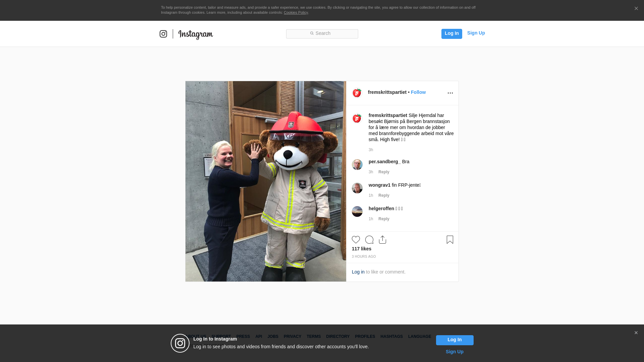The height and width of the screenshot is (362, 644).
Task: Click the search magnifier icon
Action: pyautogui.click(x=312, y=33)
